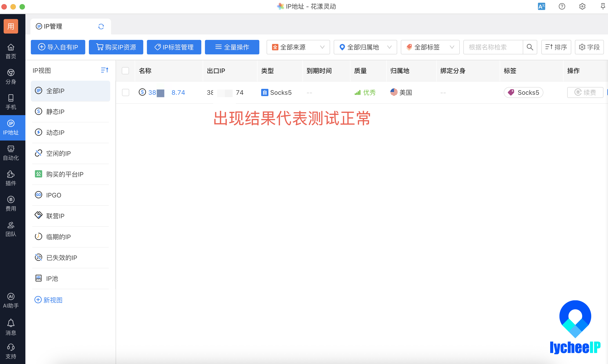Viewport: 608px width, 364px height.
Task: Check the Socks5 IP row checkbox
Action: point(125,92)
